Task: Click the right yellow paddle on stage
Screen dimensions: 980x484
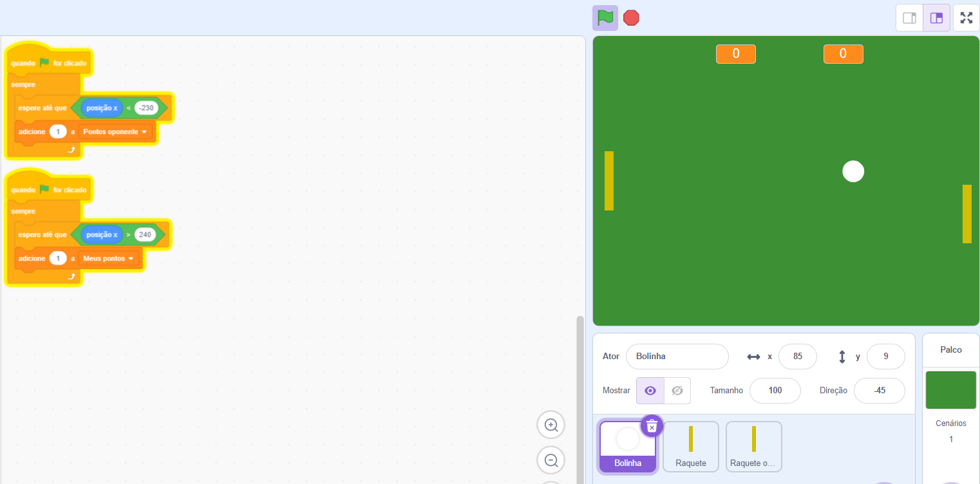Action: (x=967, y=214)
